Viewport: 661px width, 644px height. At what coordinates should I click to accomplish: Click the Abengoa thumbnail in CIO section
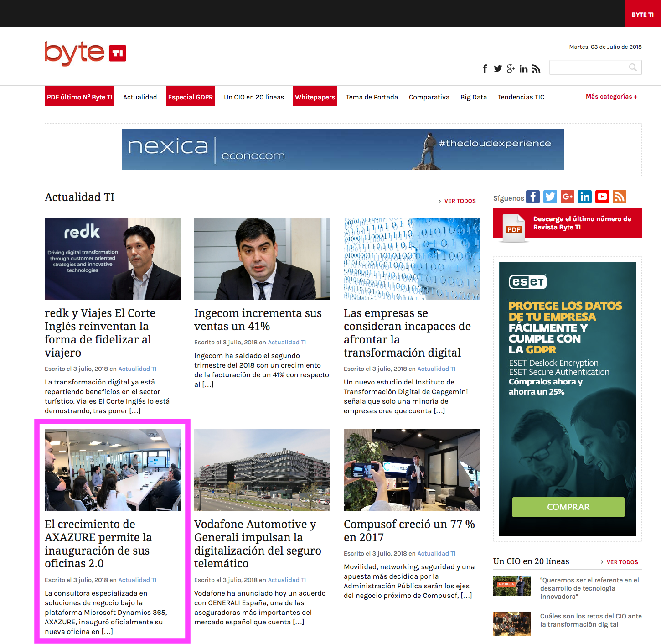(512, 586)
